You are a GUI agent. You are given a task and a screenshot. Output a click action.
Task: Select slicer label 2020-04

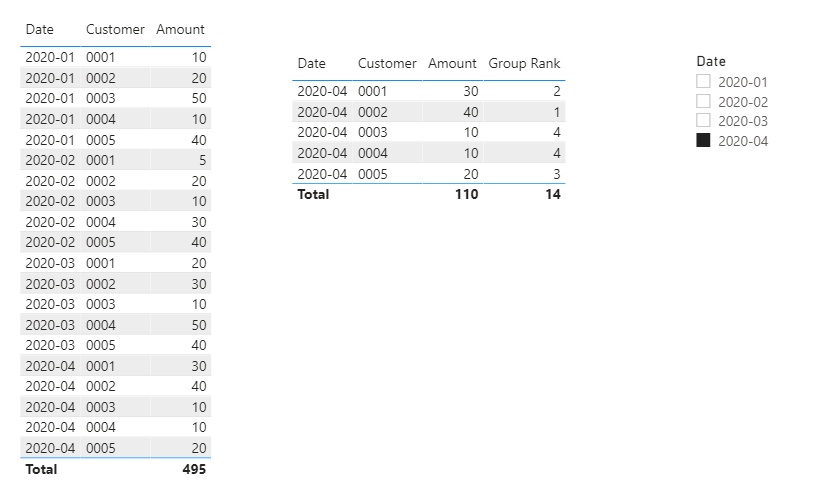pos(743,141)
